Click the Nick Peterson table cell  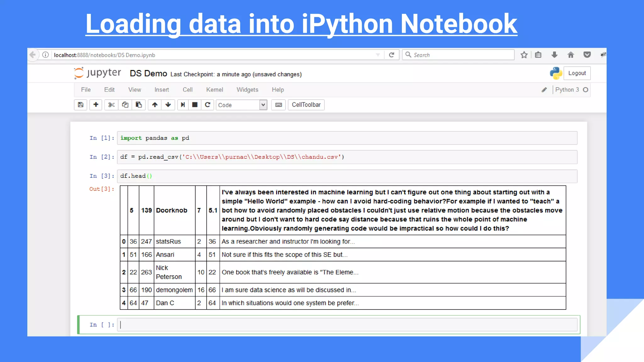175,272
